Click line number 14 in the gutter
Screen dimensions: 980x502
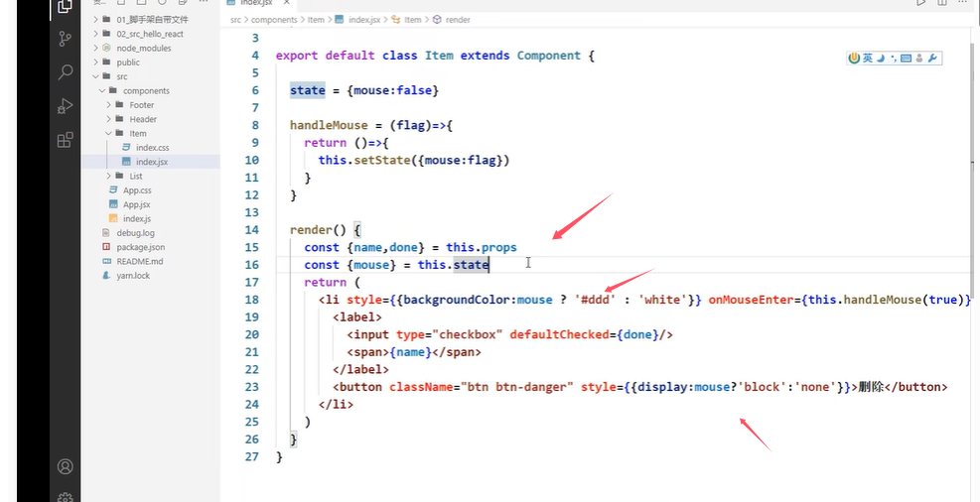(x=252, y=230)
